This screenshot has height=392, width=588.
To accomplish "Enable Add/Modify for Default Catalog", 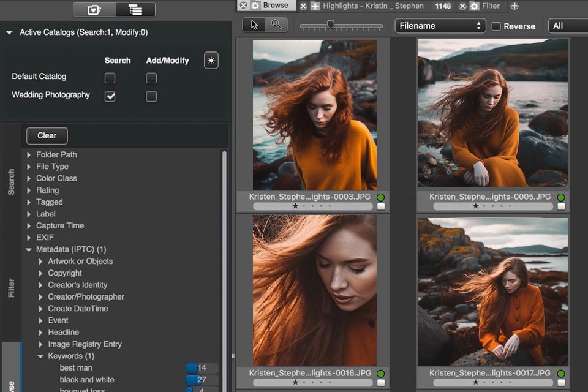I will pyautogui.click(x=151, y=78).
